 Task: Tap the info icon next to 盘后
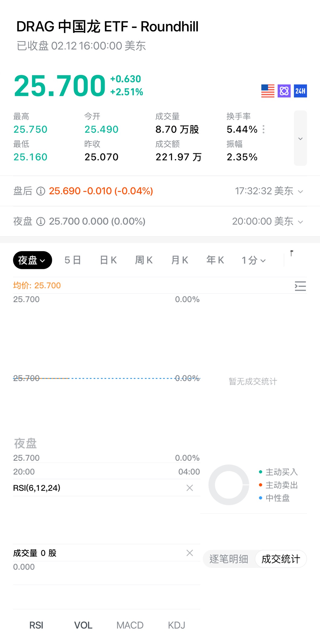[41, 191]
